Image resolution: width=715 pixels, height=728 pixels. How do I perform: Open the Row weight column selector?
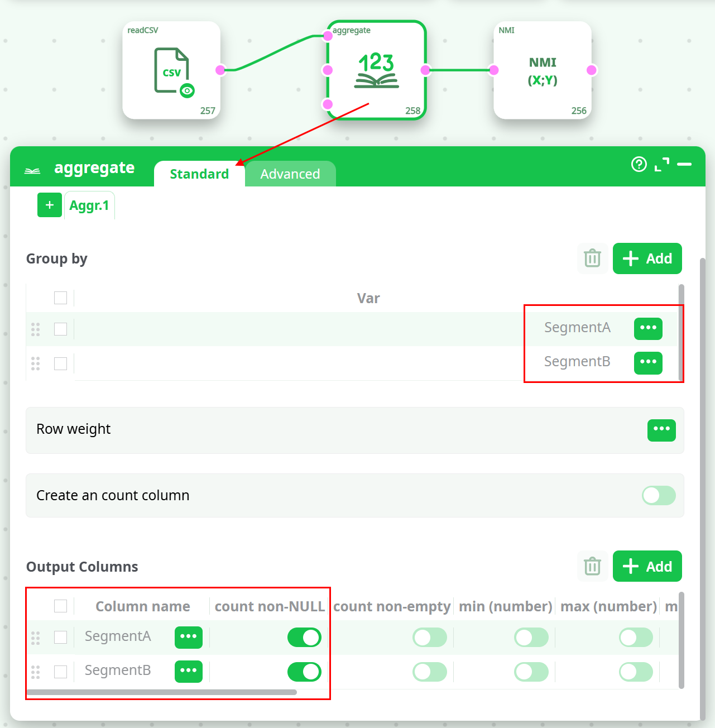[661, 430]
